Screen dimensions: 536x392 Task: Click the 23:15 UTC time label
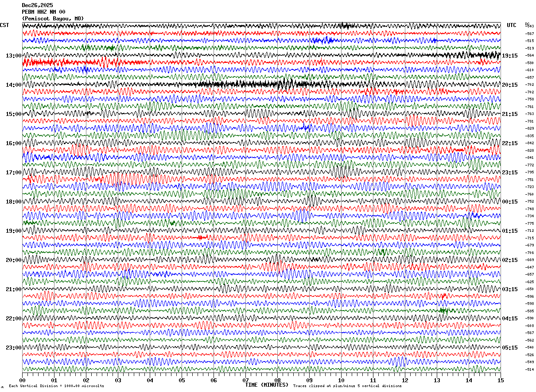tap(510, 173)
